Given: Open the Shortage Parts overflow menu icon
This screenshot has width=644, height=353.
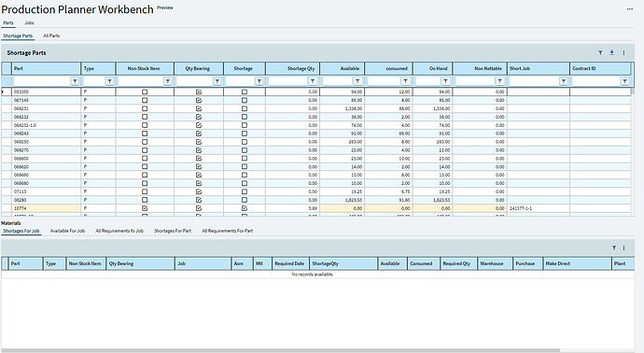Looking at the screenshot, I should pos(623,52).
